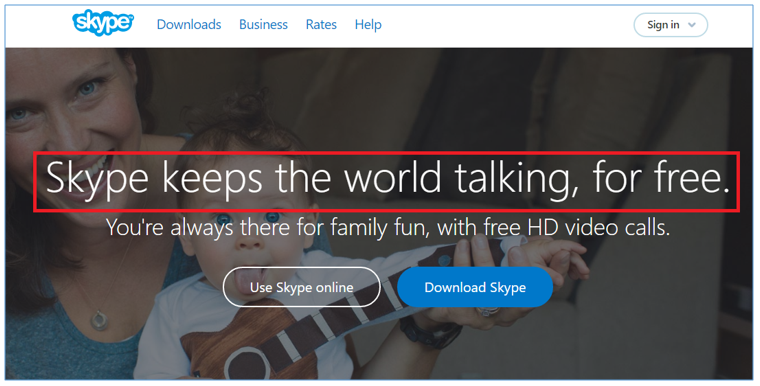Click the text "You're always there for family fun"

(268, 227)
